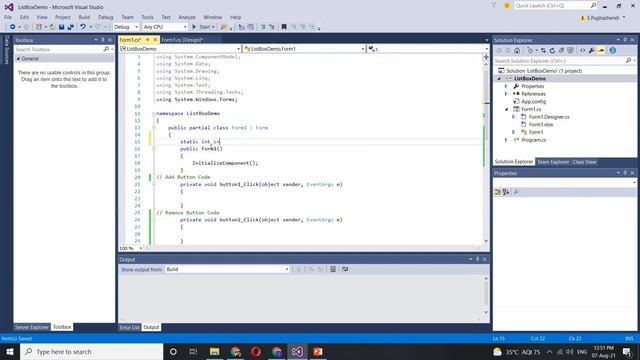Click the Save All toolbar icon
The image size is (640, 360).
[71, 27]
